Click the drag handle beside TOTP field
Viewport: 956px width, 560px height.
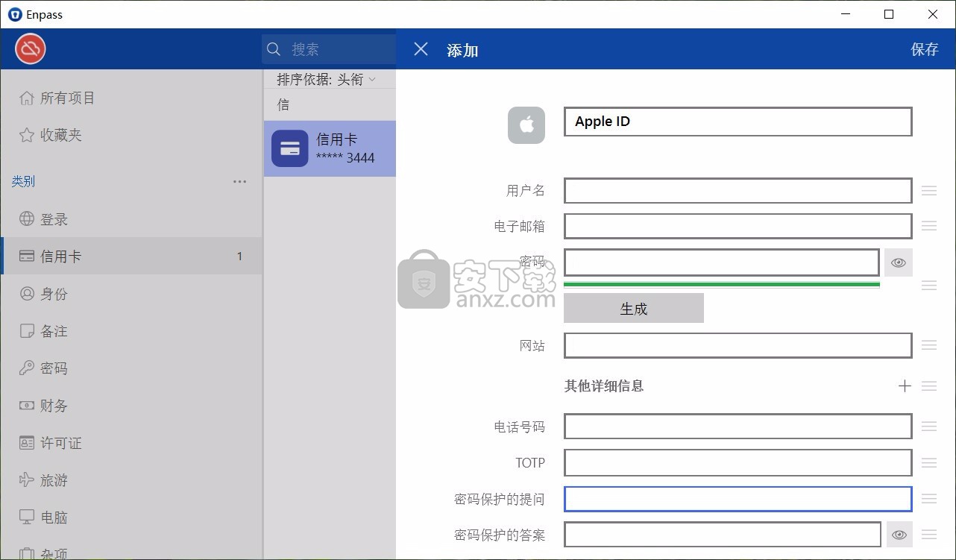929,463
